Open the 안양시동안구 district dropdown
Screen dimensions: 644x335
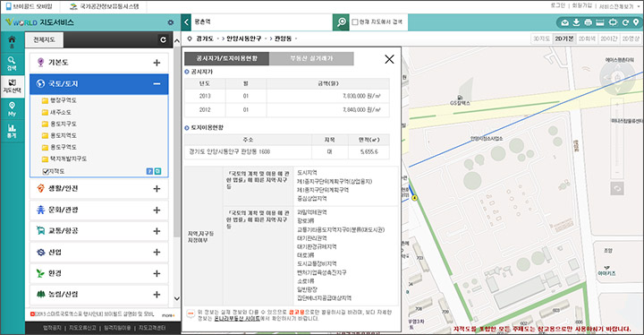click(x=246, y=39)
